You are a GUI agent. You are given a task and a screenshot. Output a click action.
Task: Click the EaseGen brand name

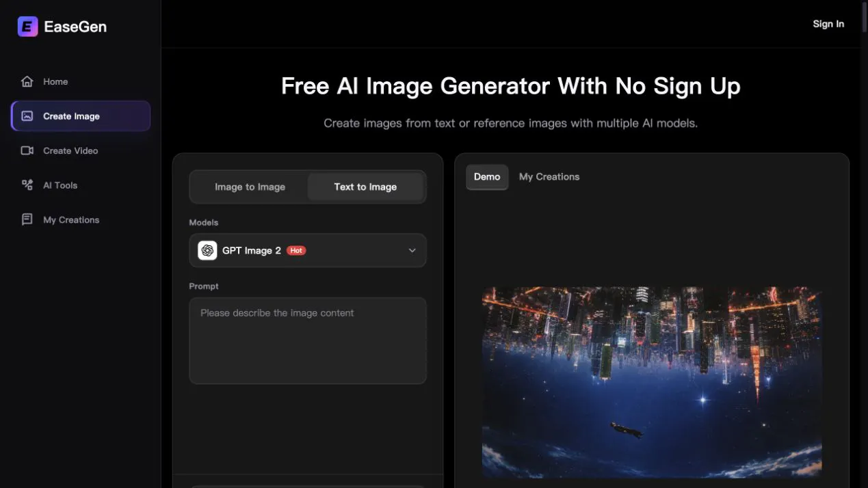pyautogui.click(x=75, y=27)
